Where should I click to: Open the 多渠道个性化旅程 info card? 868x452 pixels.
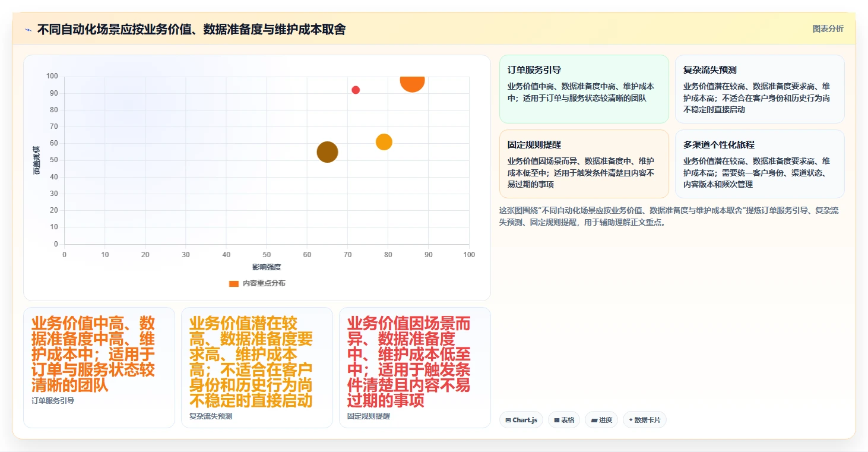click(759, 164)
